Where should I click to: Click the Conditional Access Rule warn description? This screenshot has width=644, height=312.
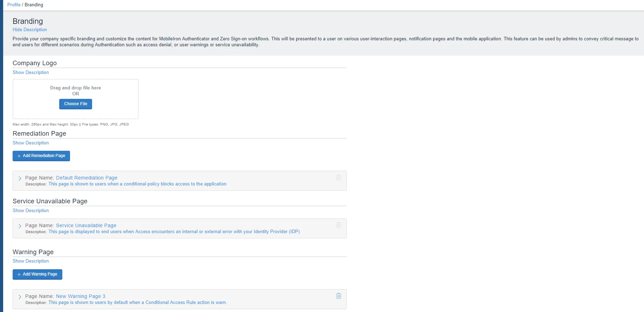click(x=138, y=303)
